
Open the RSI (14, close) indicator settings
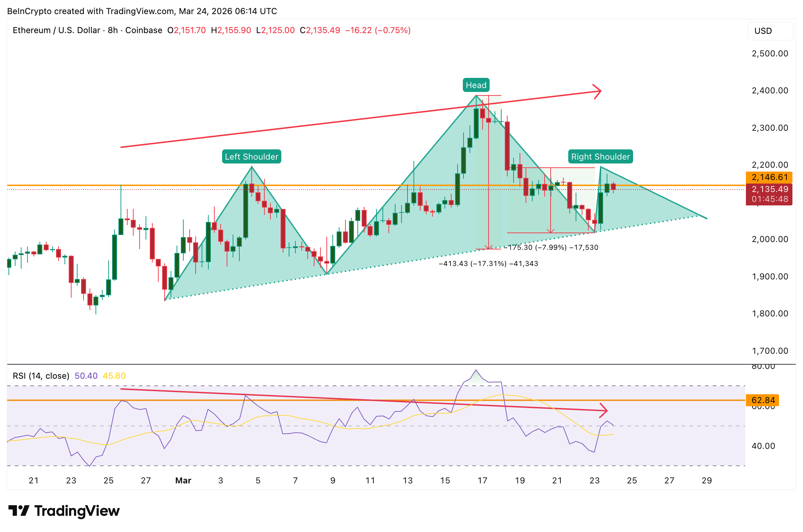pyautogui.click(x=41, y=376)
